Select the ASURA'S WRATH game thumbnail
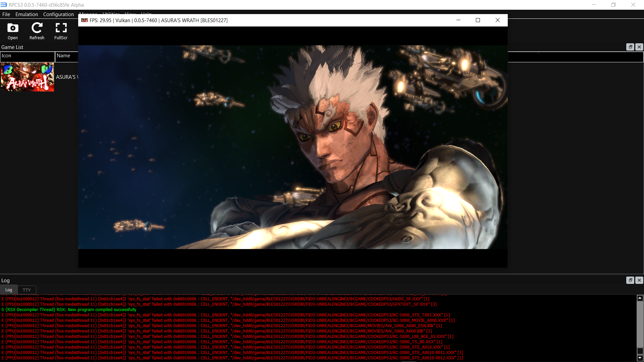 [27, 77]
